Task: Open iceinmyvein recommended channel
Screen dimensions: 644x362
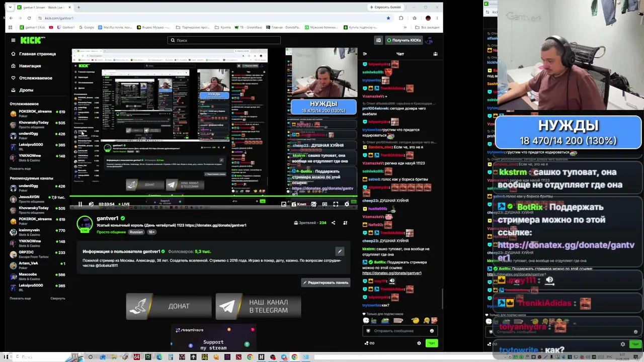Action: coord(37,232)
